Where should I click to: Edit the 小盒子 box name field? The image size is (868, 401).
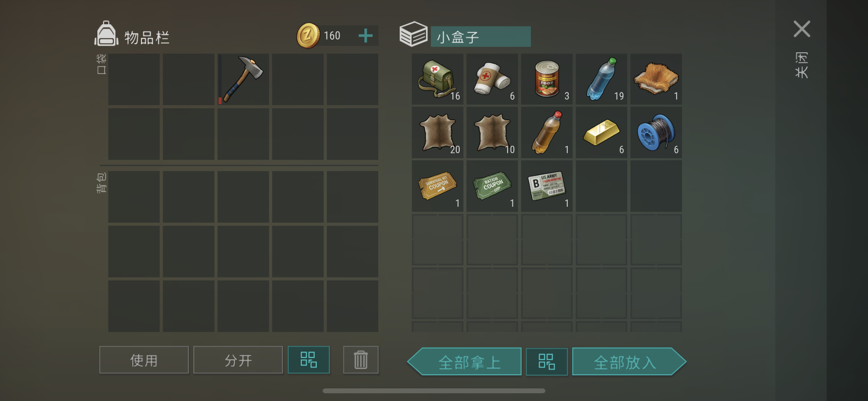pyautogui.click(x=480, y=37)
